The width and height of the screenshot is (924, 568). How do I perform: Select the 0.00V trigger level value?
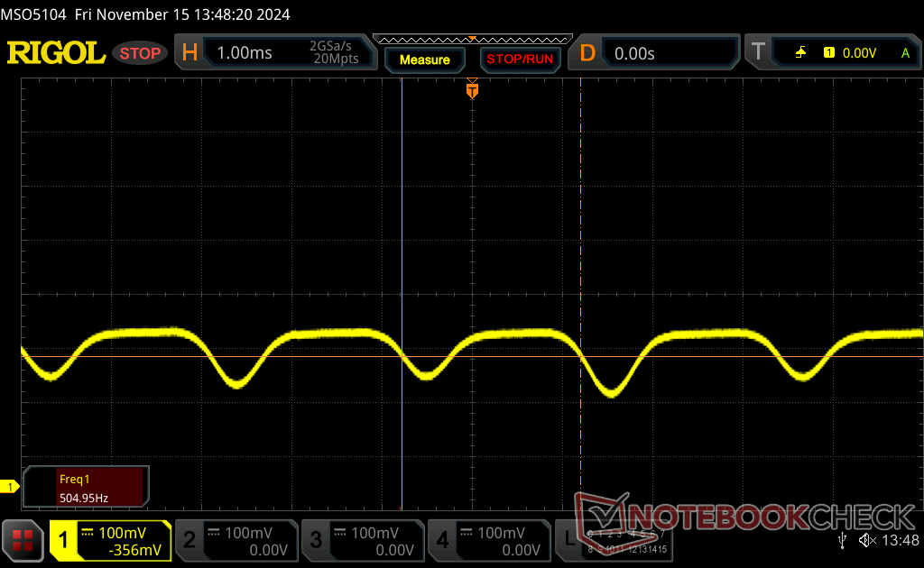click(859, 53)
